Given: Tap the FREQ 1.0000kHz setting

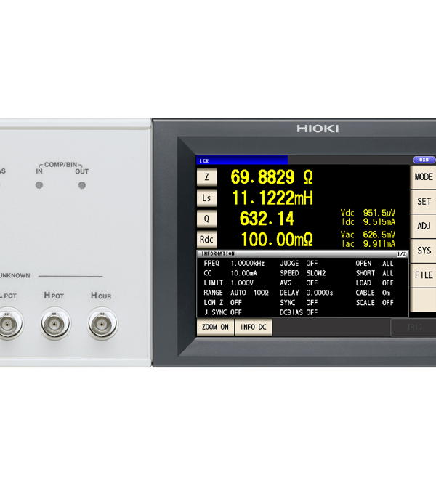Looking at the screenshot, I should 234,264.
